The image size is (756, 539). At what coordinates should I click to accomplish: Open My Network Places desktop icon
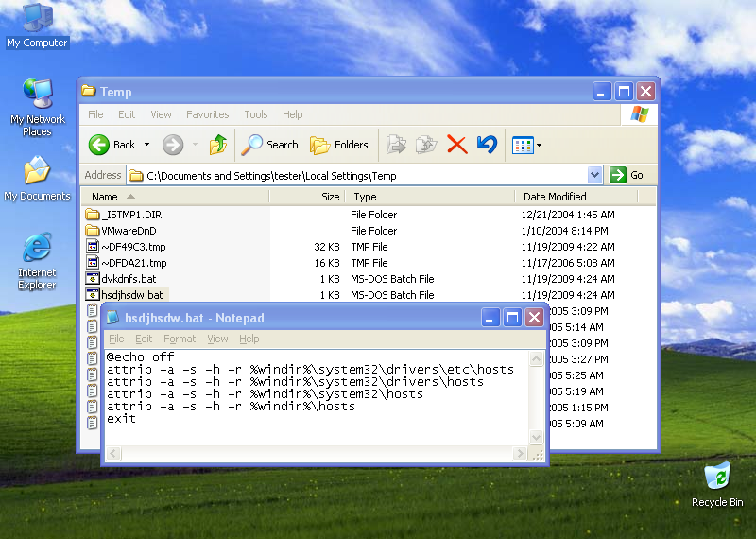coord(37,107)
